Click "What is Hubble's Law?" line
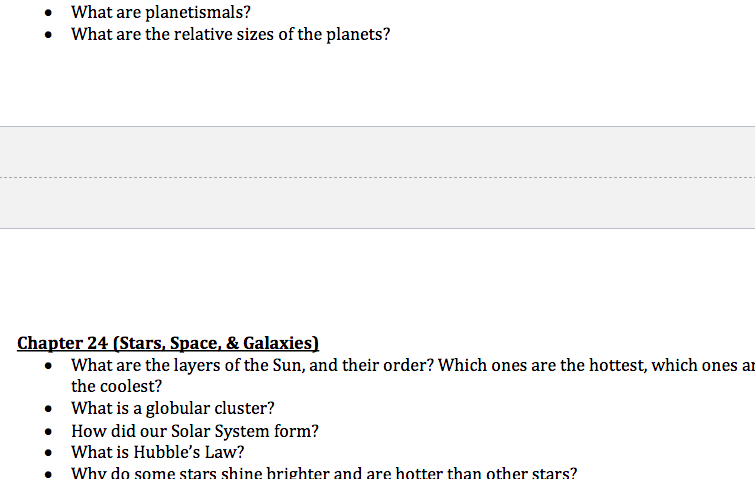The width and height of the screenshot is (755, 485). click(157, 452)
